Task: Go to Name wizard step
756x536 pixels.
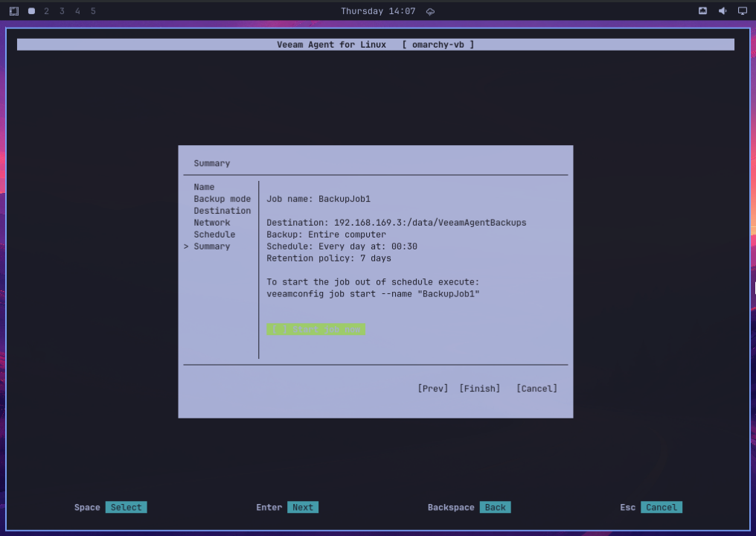Action: pos(204,187)
